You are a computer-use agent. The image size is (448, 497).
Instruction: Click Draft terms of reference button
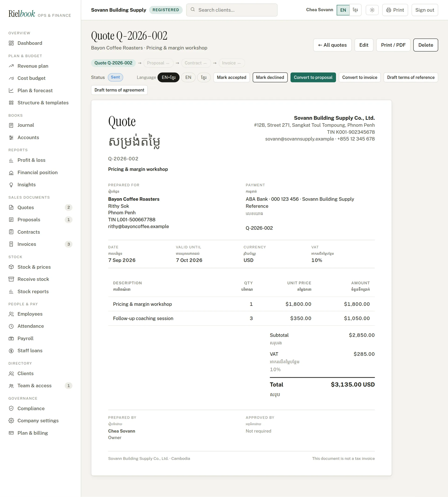[410, 77]
